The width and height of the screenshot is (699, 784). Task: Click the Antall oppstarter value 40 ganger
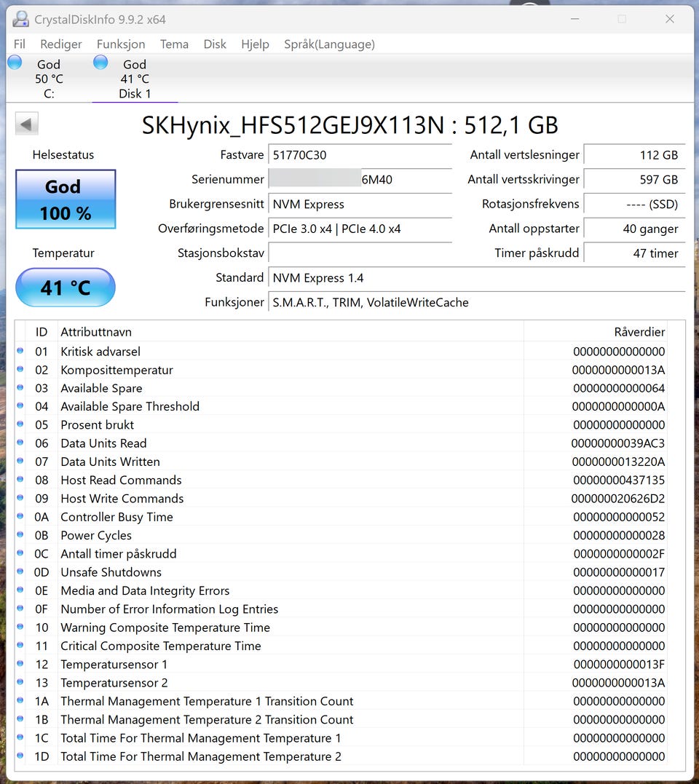634,229
